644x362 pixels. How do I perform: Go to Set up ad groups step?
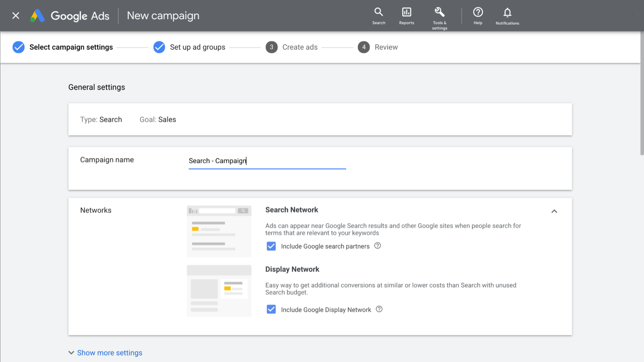[197, 47]
